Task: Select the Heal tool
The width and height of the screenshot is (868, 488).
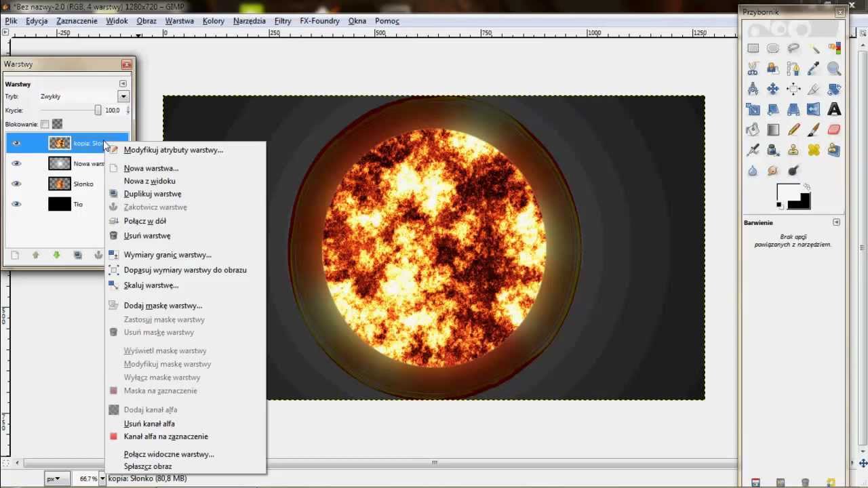Action: click(x=814, y=150)
